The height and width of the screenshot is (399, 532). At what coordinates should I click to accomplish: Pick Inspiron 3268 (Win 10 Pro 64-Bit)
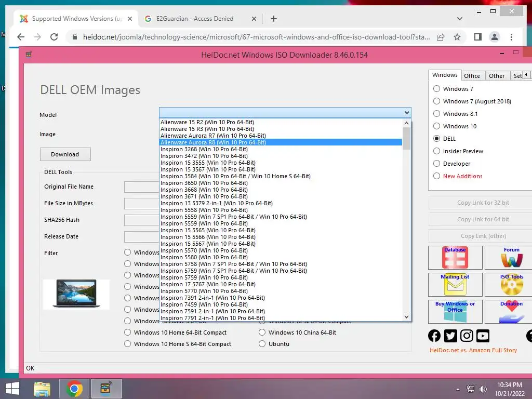pos(281,149)
